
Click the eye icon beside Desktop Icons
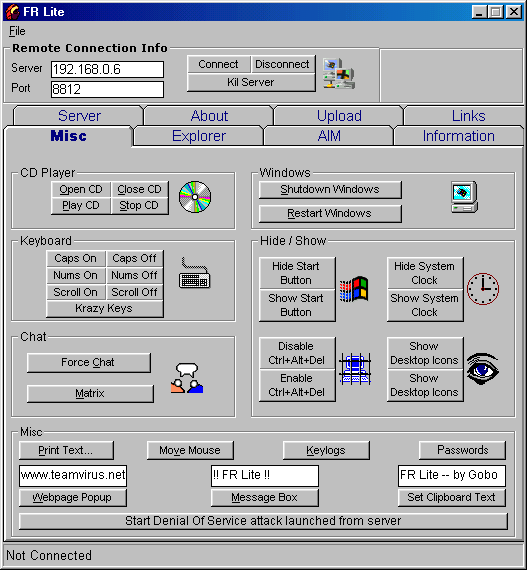pos(483,369)
